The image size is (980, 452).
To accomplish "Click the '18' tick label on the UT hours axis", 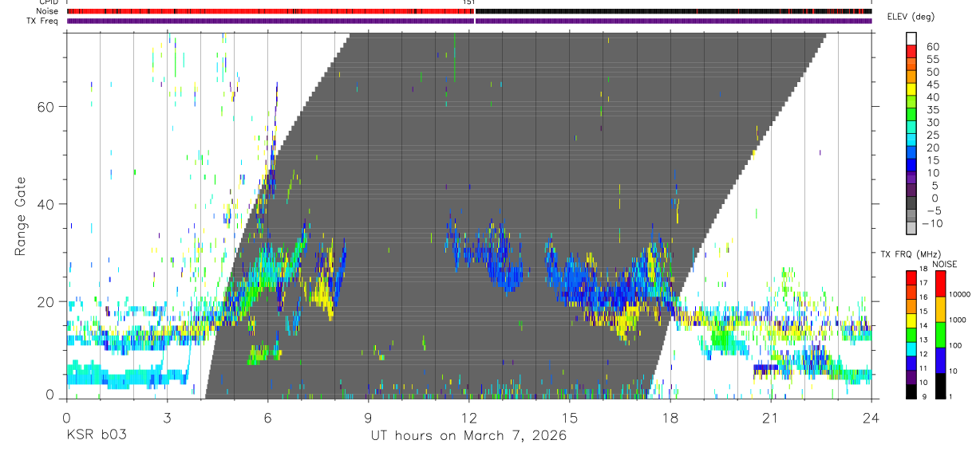I will (x=670, y=417).
